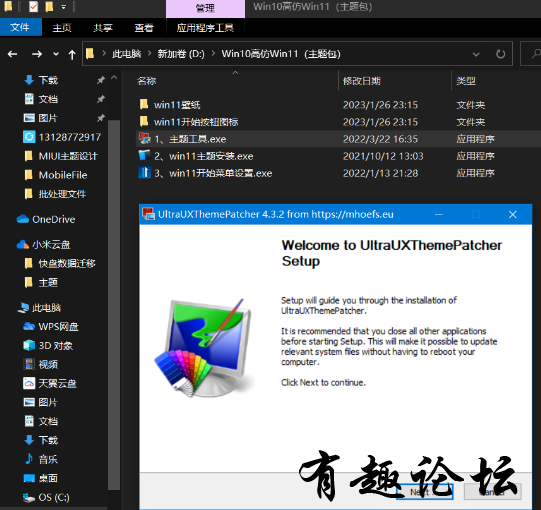Image resolution: width=541 pixels, height=510 pixels.
Task: Go back with the left arrow button
Action: point(12,54)
